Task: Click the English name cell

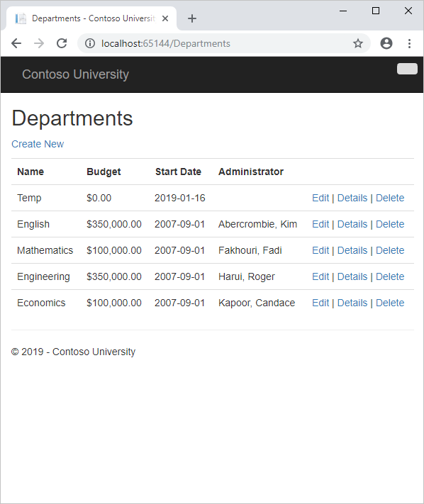Action: point(33,224)
